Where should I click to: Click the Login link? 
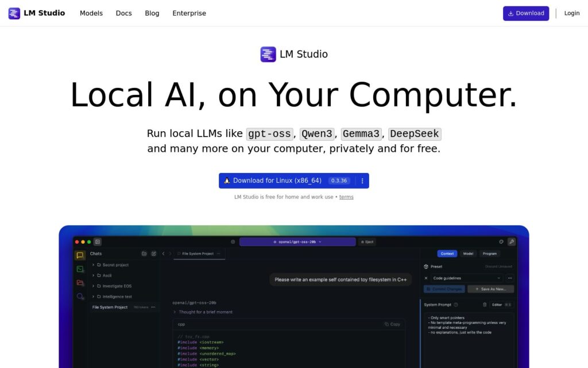[572, 13]
